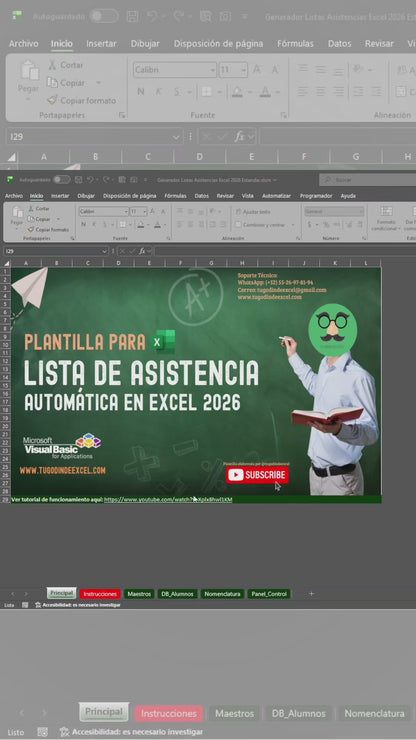
Task: Toggle Autoguardado switch in the enlarged title bar
Action: tap(104, 16)
